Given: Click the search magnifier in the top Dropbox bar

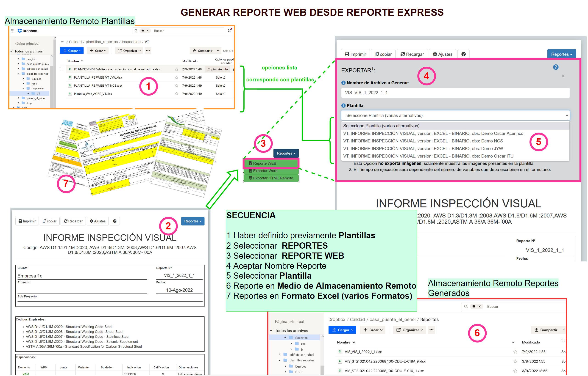Looking at the screenshot, I should click(x=136, y=31).
